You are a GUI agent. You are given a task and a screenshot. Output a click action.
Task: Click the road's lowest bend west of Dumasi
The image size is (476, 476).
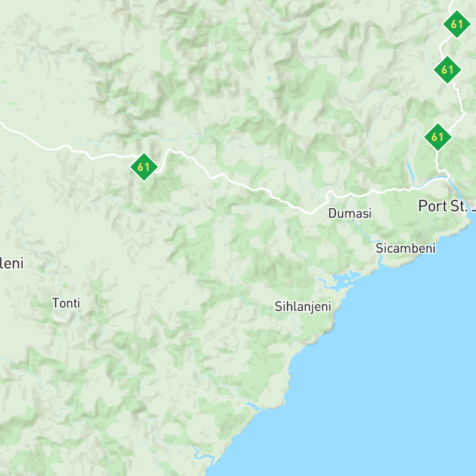[311, 213]
